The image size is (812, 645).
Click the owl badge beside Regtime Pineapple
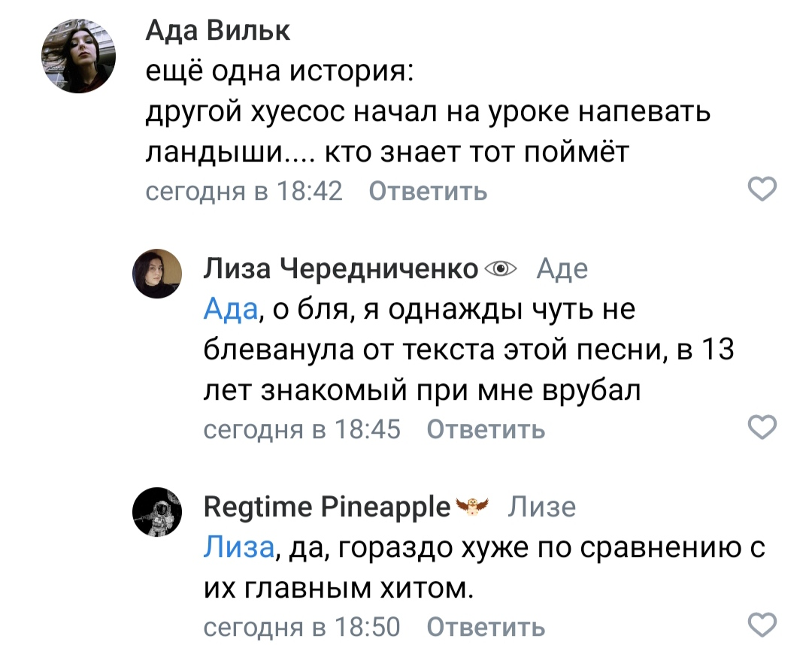[474, 507]
